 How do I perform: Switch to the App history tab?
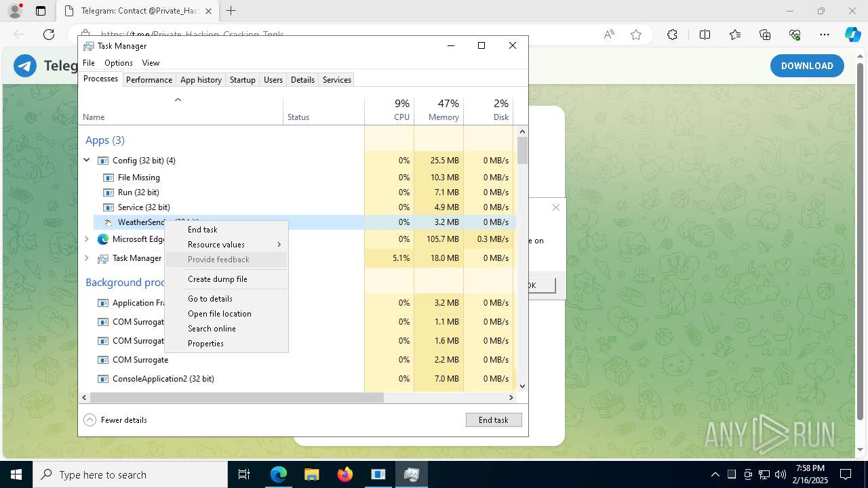coord(201,80)
